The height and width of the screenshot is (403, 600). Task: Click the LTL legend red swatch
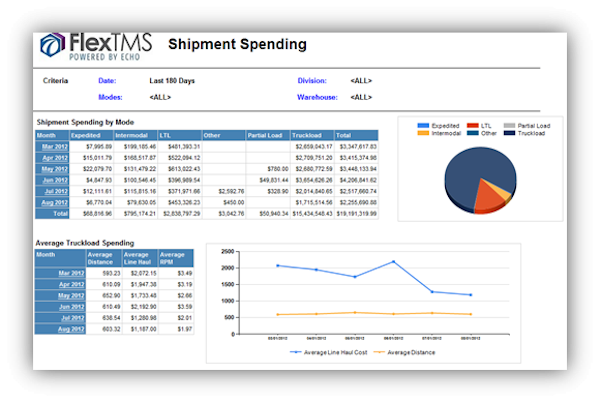[x=471, y=127]
